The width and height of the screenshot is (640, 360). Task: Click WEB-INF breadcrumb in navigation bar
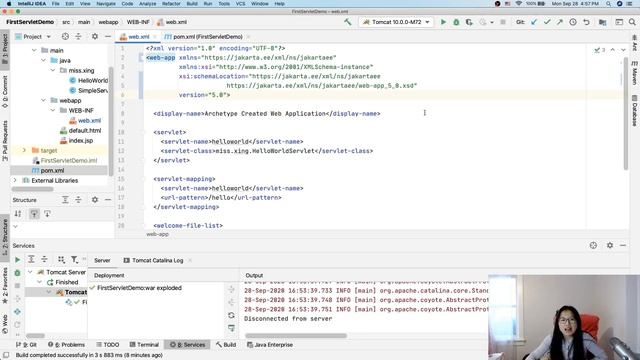[x=138, y=22]
